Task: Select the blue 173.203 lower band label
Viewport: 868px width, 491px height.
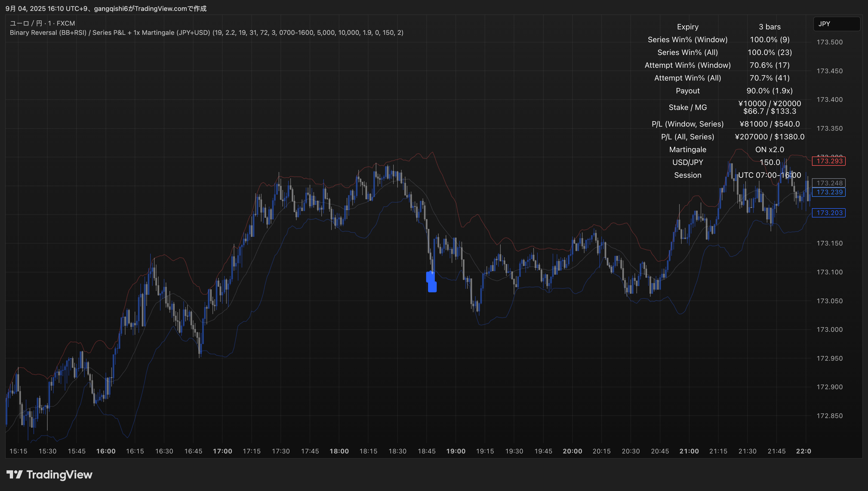Action: 829,213
